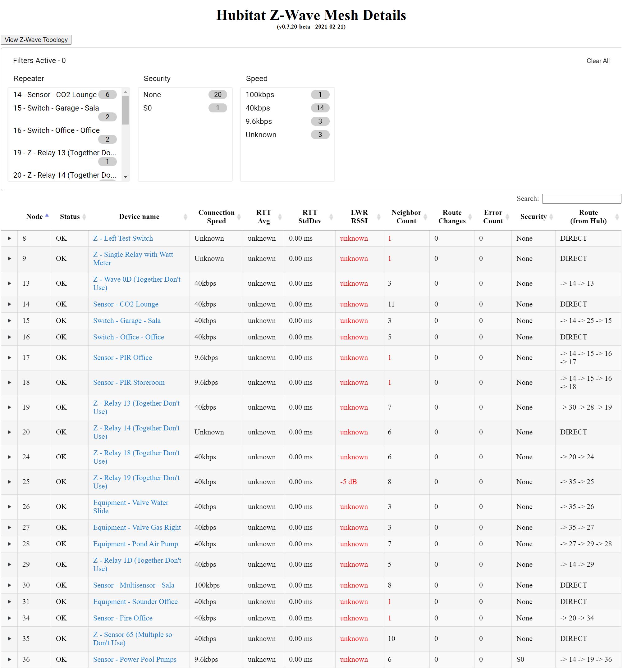Screen dimensions: 623x672
Task: Select the S0 security filter
Action: 185,108
